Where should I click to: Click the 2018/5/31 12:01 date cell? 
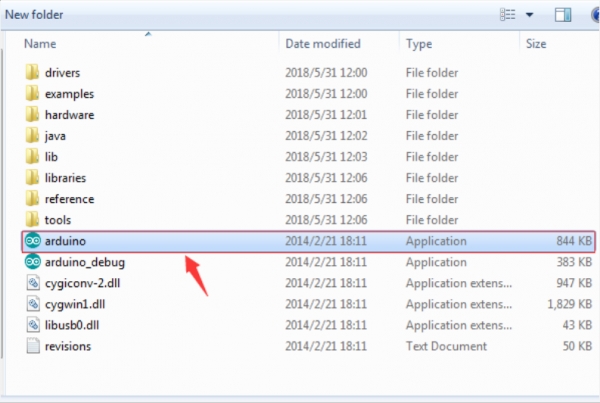pos(326,114)
